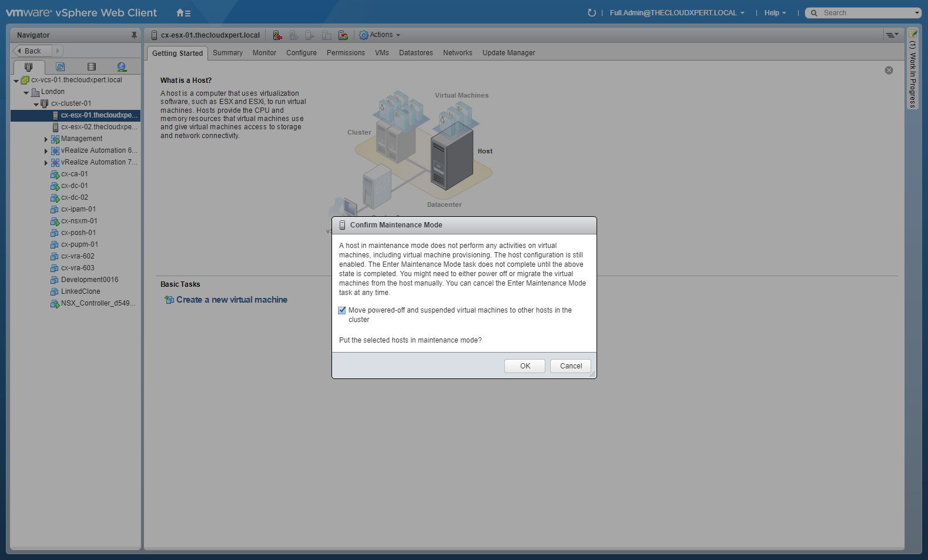Expand the Management resource pool
928x560 pixels.
pos(46,139)
